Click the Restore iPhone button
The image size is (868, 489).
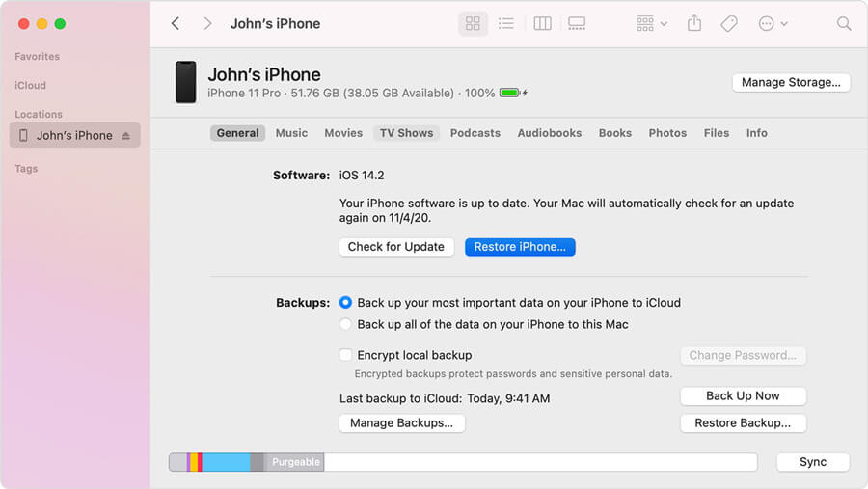tap(520, 247)
